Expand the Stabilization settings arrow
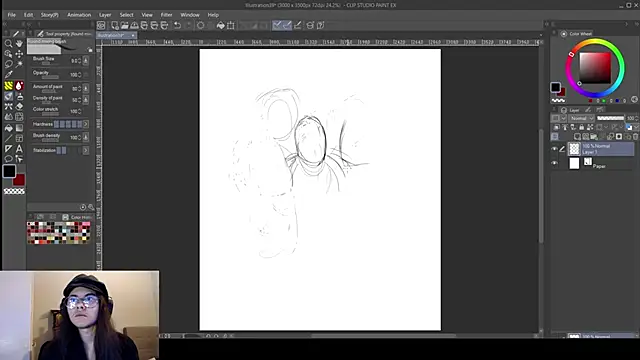The height and width of the screenshot is (360, 640). [x=85, y=151]
